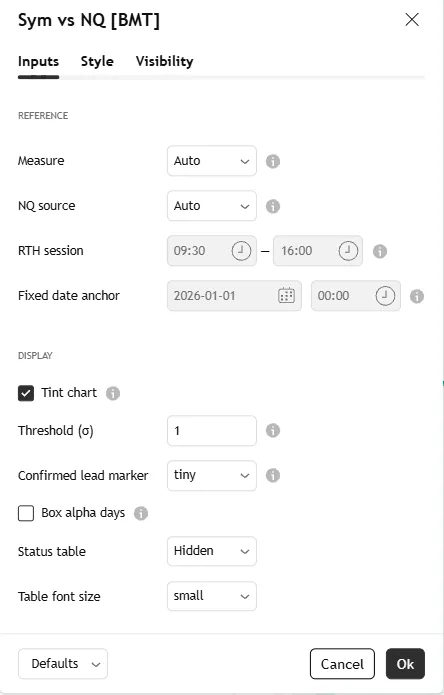The width and height of the screenshot is (444, 695).
Task: Click the Ok button
Action: pyautogui.click(x=405, y=664)
